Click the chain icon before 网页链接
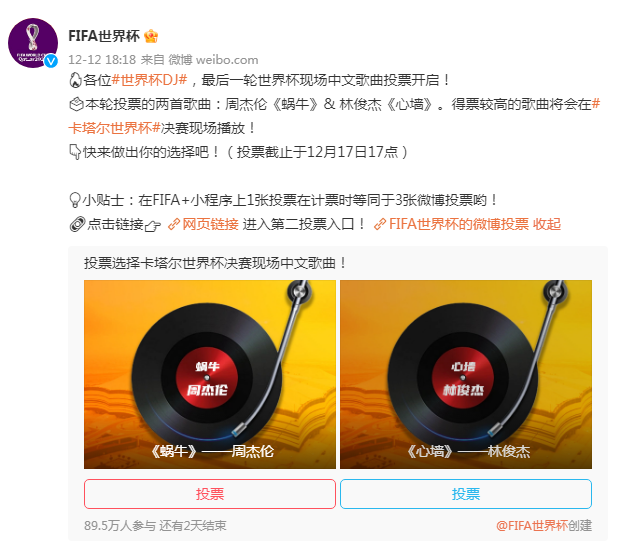Screen dimensions: 627x548 [174, 224]
